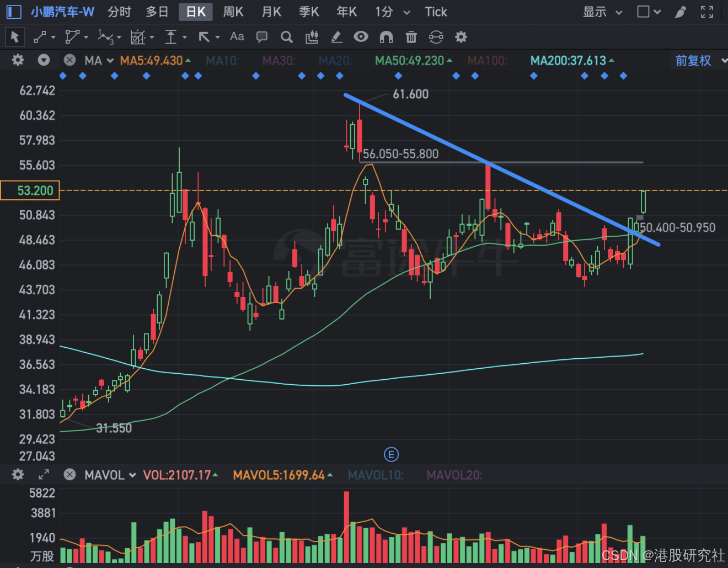Switch to the 周K weekly tab
This screenshot has width=728, height=568.
233,12
